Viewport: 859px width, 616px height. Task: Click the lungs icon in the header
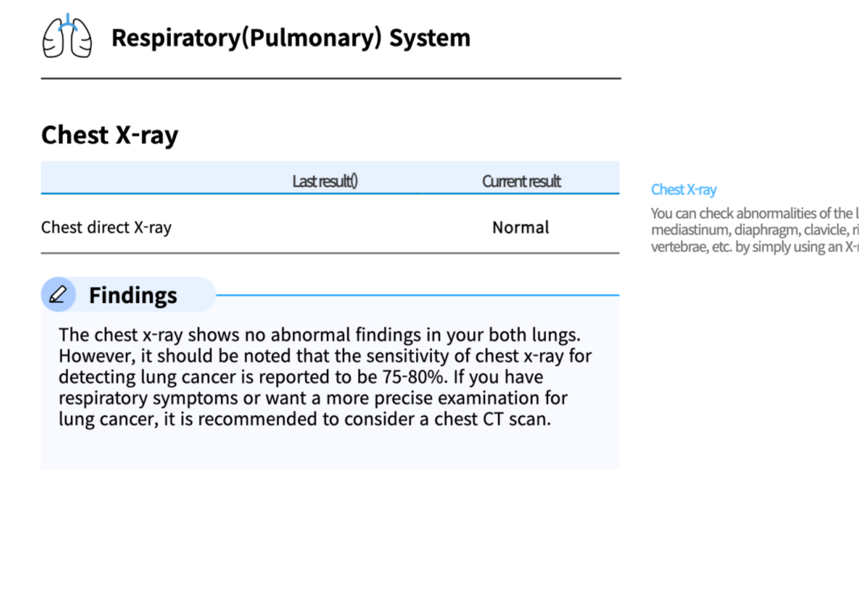(67, 37)
